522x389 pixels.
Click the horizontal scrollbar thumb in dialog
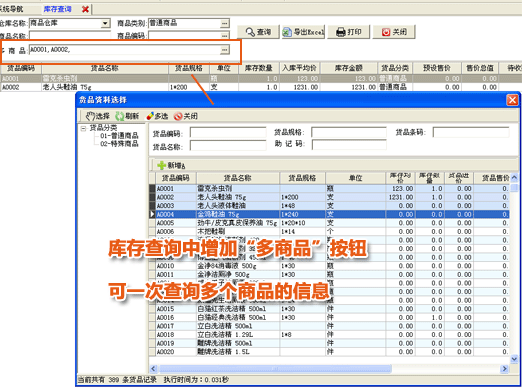(x=275, y=369)
